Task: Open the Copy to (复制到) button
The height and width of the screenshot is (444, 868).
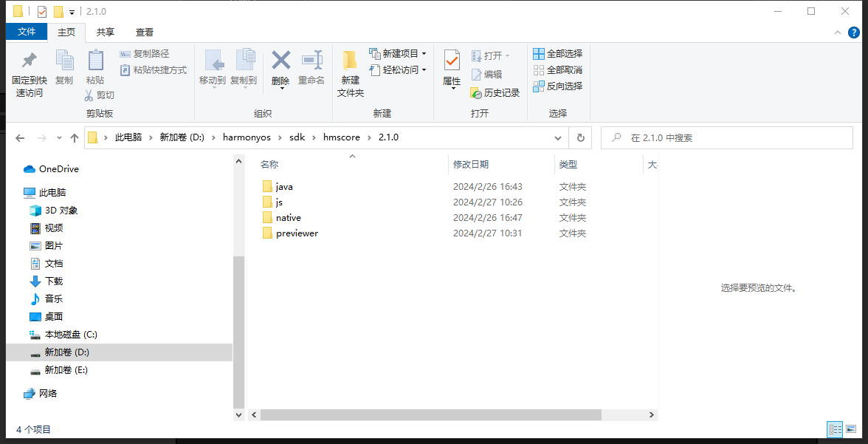Action: coord(244,69)
